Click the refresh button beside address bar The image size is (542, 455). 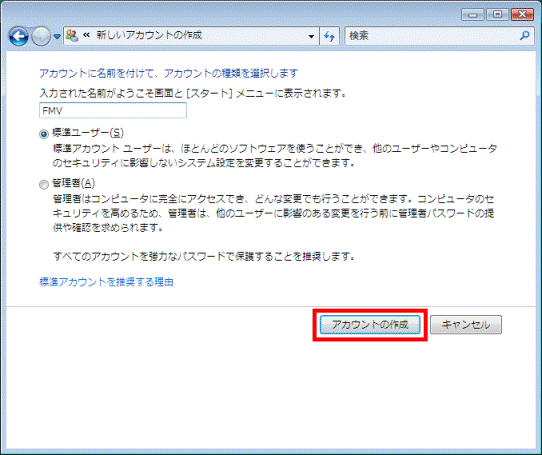[329, 36]
